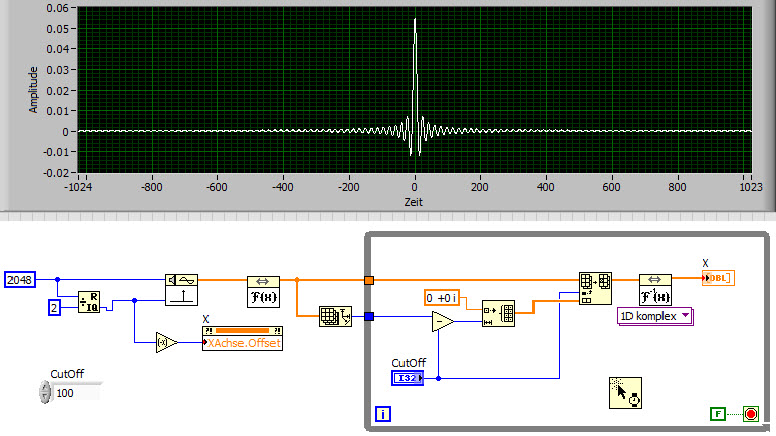Click the Subtract triangle node
This screenshot has width=776, height=436.
pyautogui.click(x=442, y=321)
